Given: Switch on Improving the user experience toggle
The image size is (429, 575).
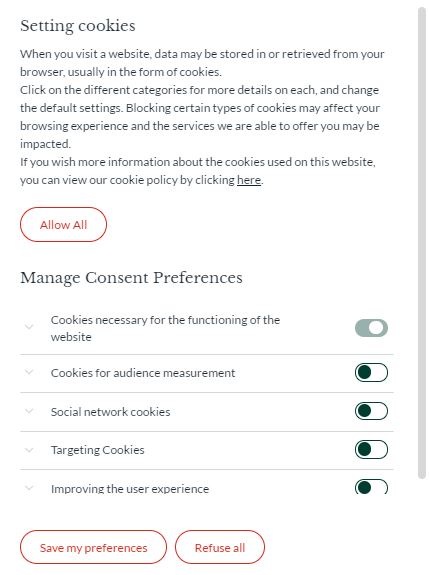Looking at the screenshot, I should [371, 487].
